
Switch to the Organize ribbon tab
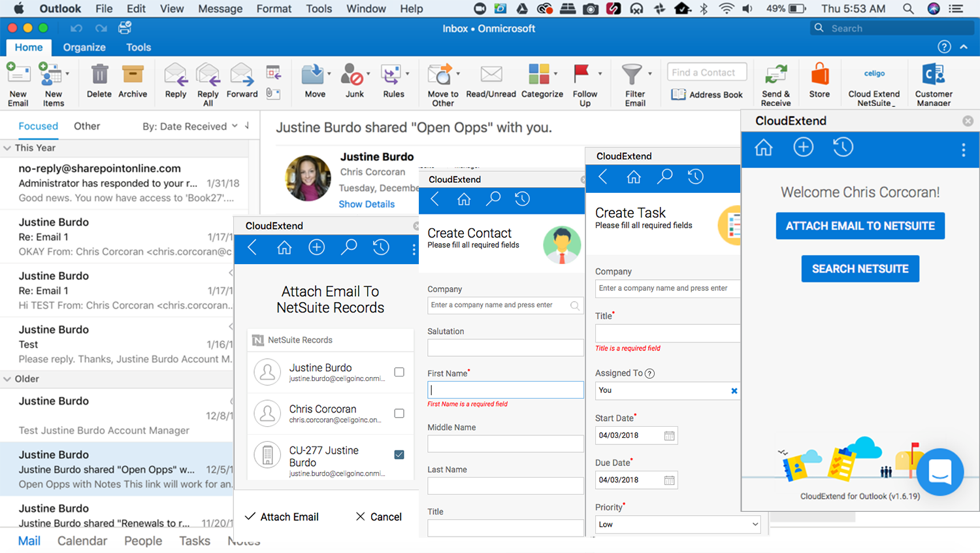pos(84,47)
